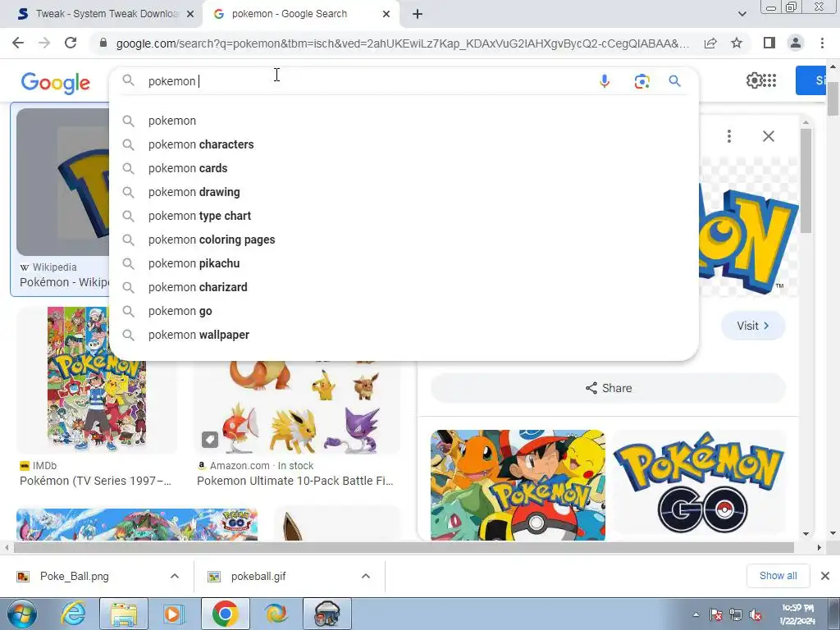
Task: Close the Tweak System Tweak tab
Action: (190, 14)
